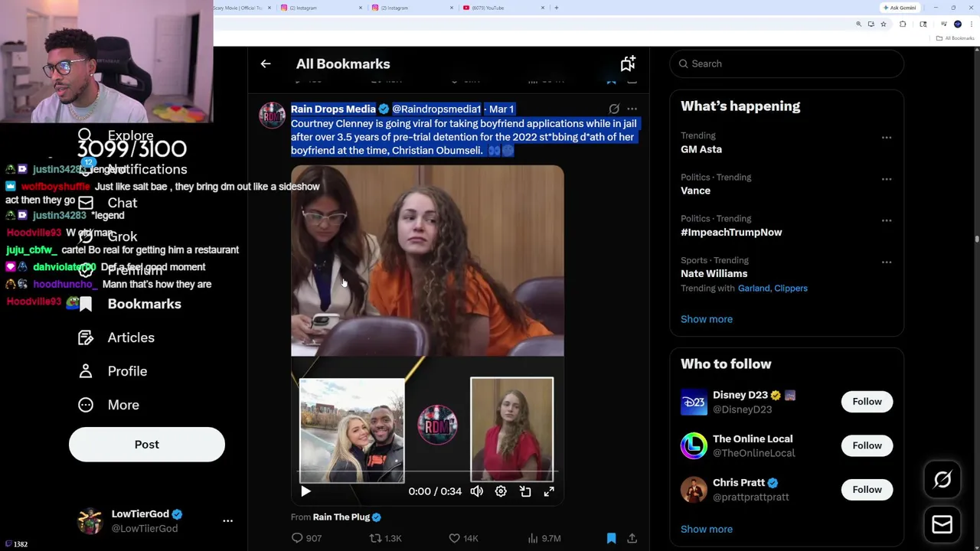Screen dimensions: 980x551
Task: Open more options for Nate Williams trend
Action: pyautogui.click(x=887, y=262)
